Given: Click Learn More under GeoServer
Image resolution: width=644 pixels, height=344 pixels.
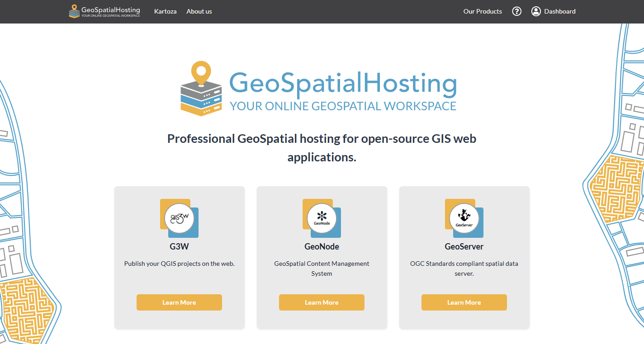Looking at the screenshot, I should (x=464, y=302).
